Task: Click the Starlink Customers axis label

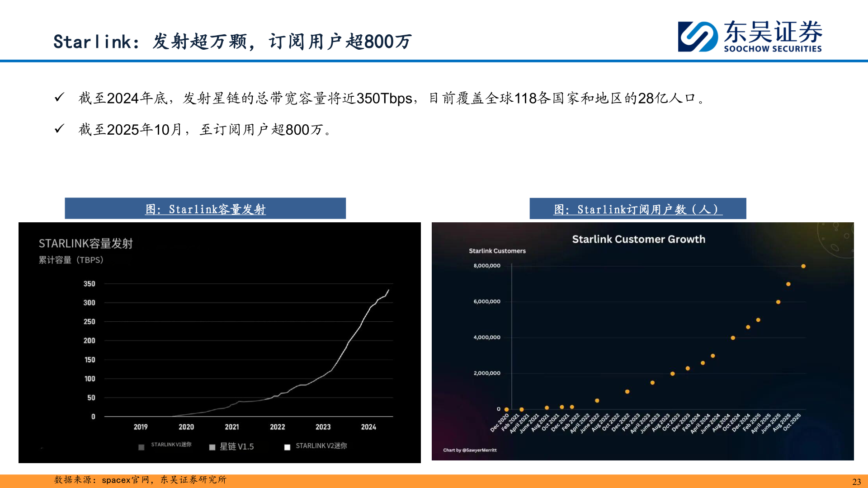Action: point(497,251)
